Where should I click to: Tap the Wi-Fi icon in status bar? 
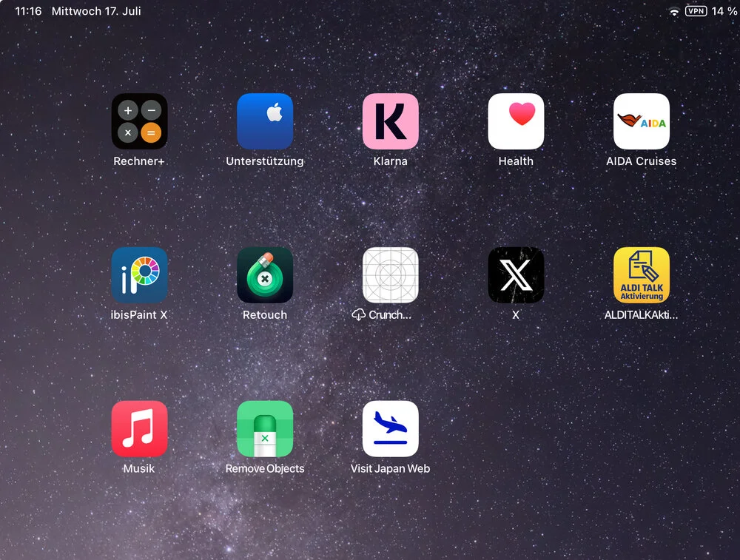[x=673, y=12]
